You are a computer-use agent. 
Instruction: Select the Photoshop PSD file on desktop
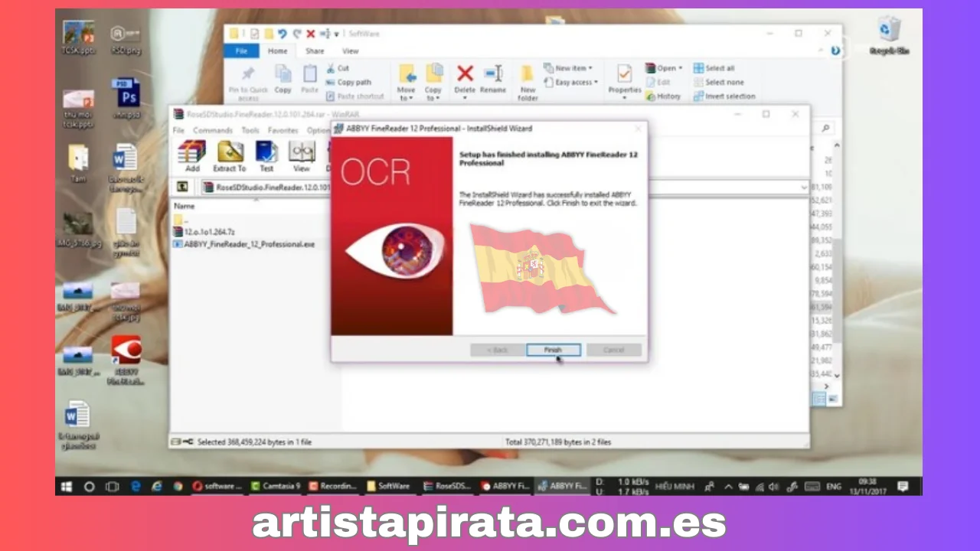pos(125,99)
